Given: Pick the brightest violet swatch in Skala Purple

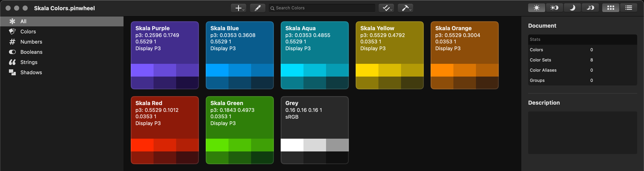Looking at the screenshot, I should point(142,70).
